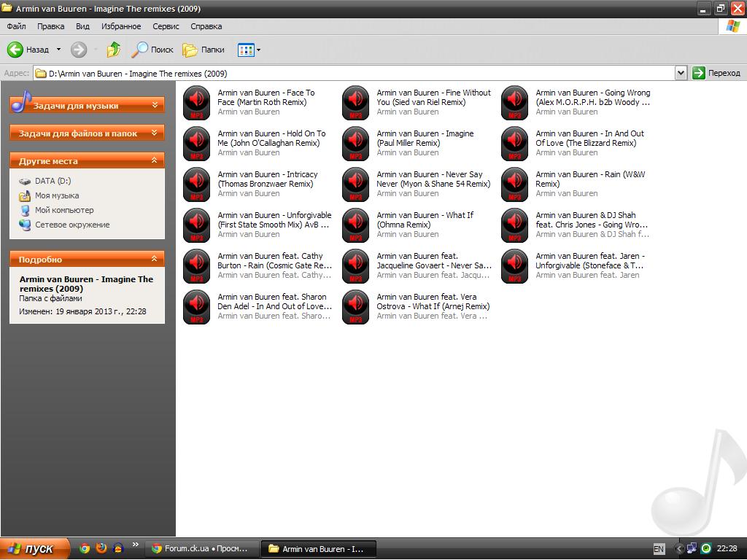Select file name 'Vera Ostrova - What If (Arnej Remix)'
Viewport: 747px width, 560px height.
433,301
